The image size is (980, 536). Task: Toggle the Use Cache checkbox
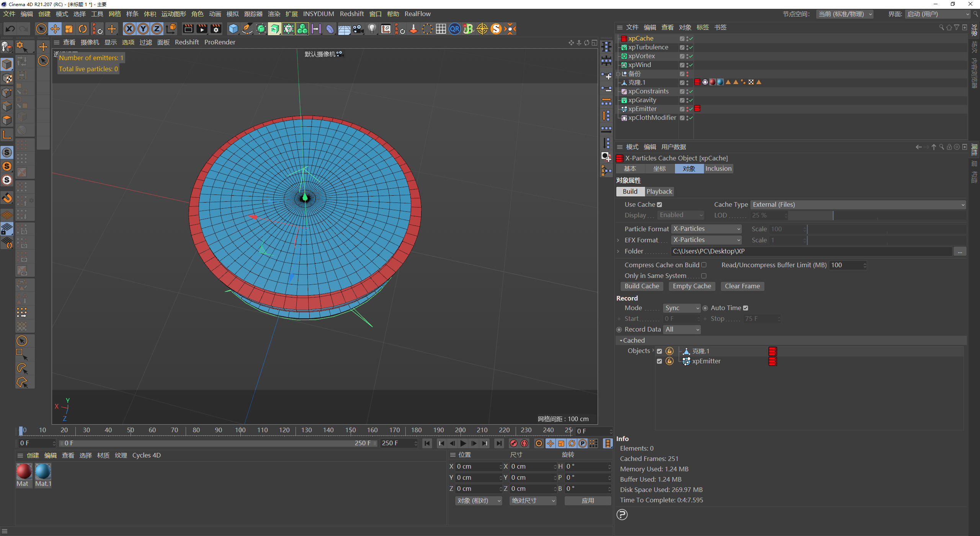pyautogui.click(x=659, y=204)
